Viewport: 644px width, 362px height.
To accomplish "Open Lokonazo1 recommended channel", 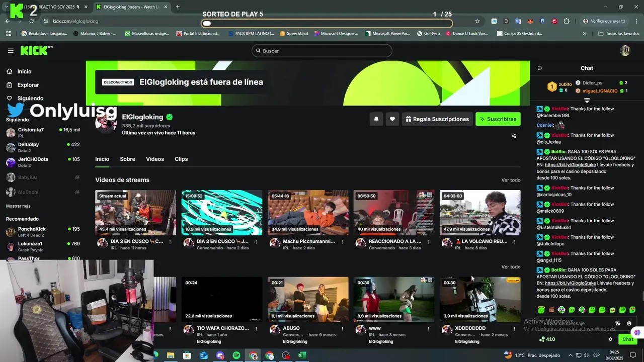I will tap(43, 246).
